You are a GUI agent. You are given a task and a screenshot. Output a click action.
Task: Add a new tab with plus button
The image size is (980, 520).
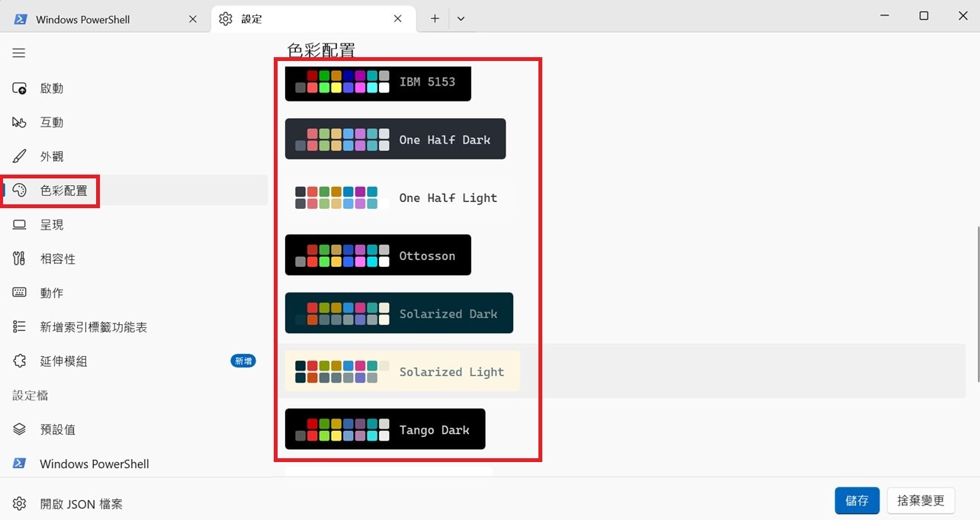[x=435, y=19]
